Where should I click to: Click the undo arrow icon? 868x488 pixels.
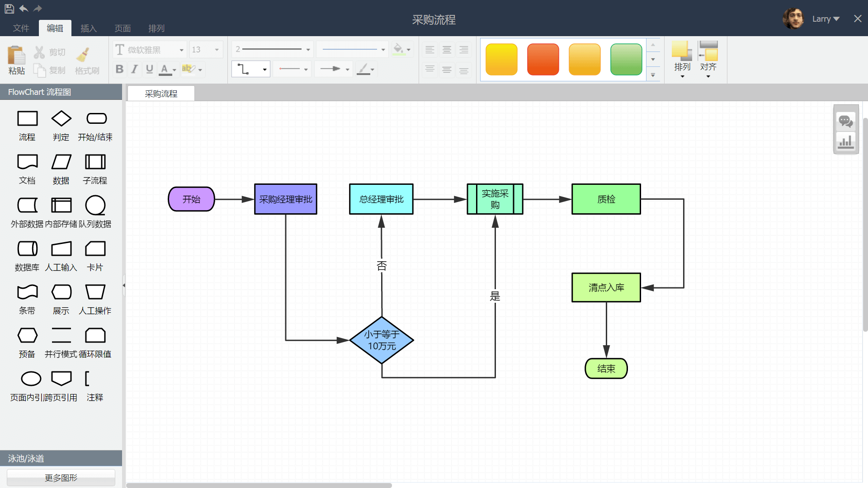click(24, 8)
